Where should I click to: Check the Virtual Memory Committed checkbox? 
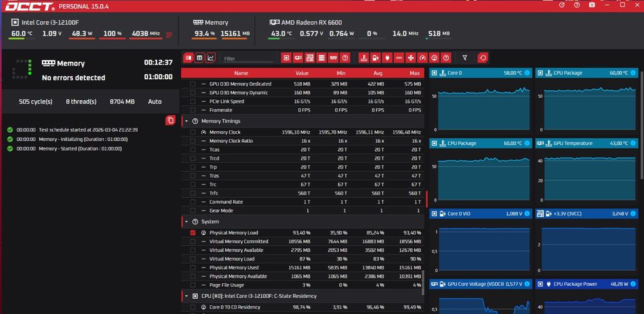193,241
